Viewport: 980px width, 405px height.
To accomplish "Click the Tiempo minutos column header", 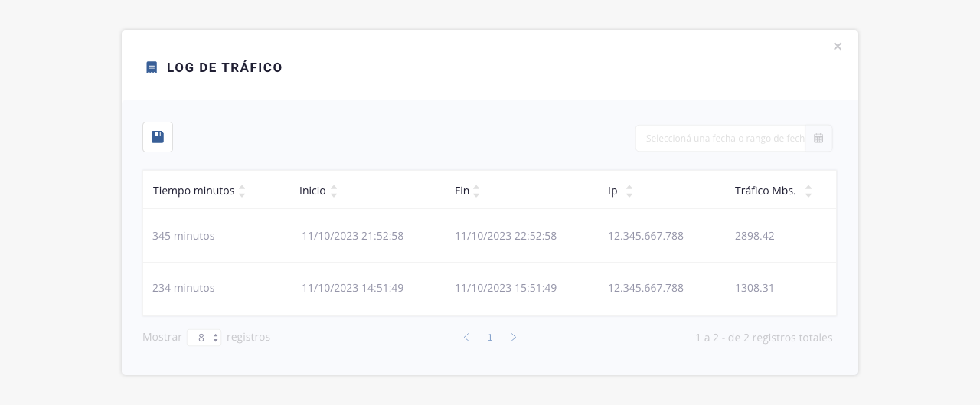I will click(194, 191).
